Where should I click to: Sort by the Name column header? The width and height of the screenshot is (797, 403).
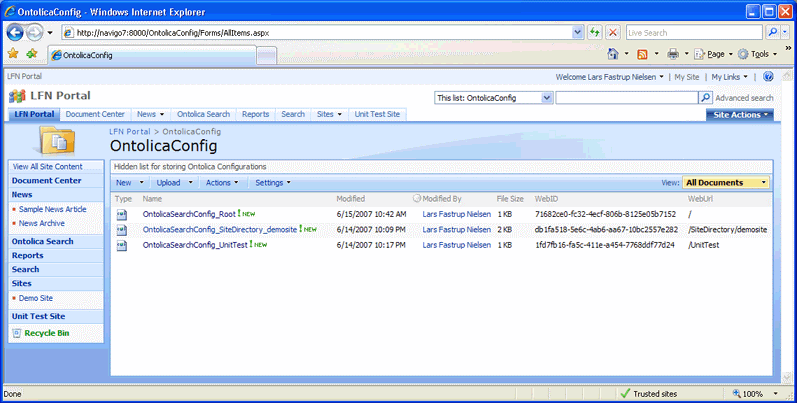pos(152,199)
